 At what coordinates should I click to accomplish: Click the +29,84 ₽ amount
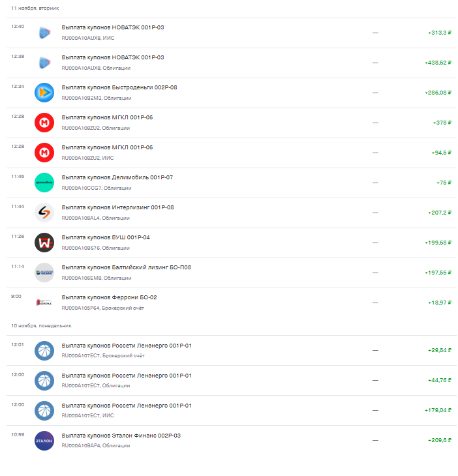(440, 350)
